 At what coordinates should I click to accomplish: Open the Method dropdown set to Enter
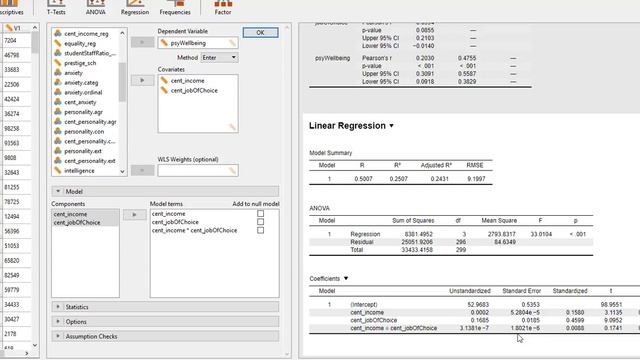[x=220, y=58]
